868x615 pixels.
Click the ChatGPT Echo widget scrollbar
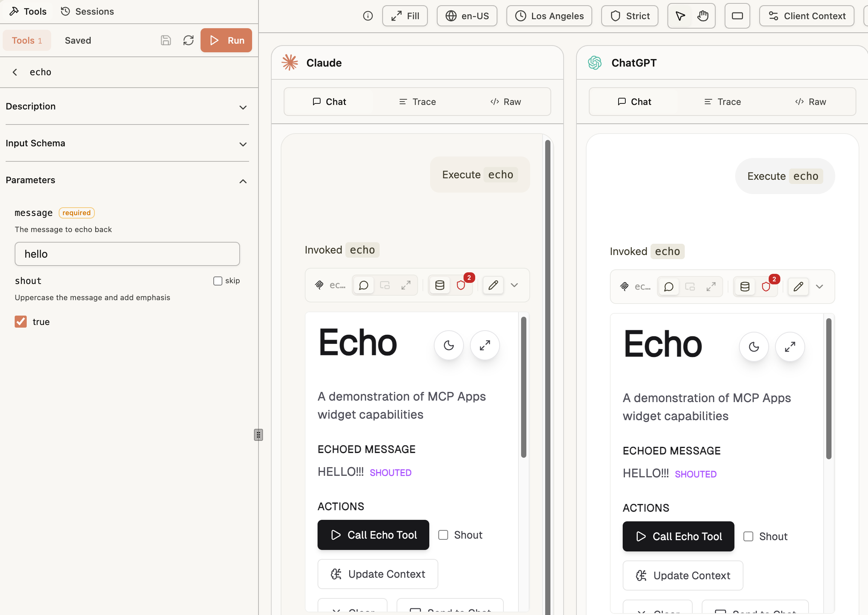pyautogui.click(x=829, y=389)
